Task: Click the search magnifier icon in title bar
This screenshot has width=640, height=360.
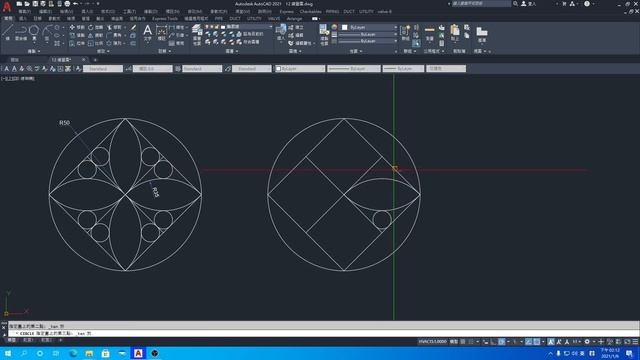Action: 516,4
